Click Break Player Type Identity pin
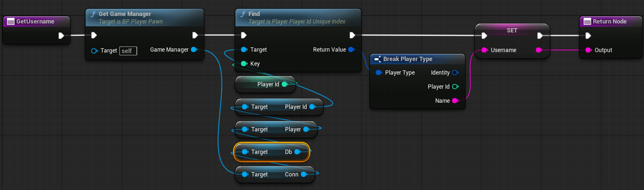 click(455, 73)
